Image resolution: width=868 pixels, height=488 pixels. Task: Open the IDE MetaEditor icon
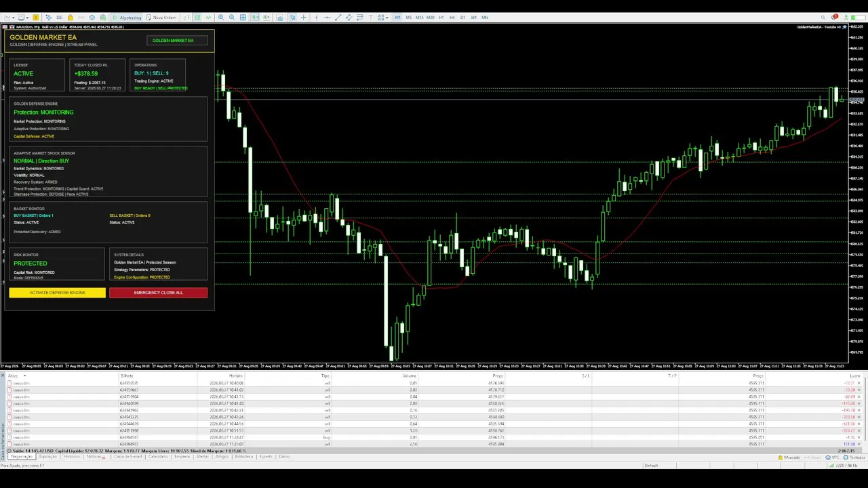coord(59,18)
